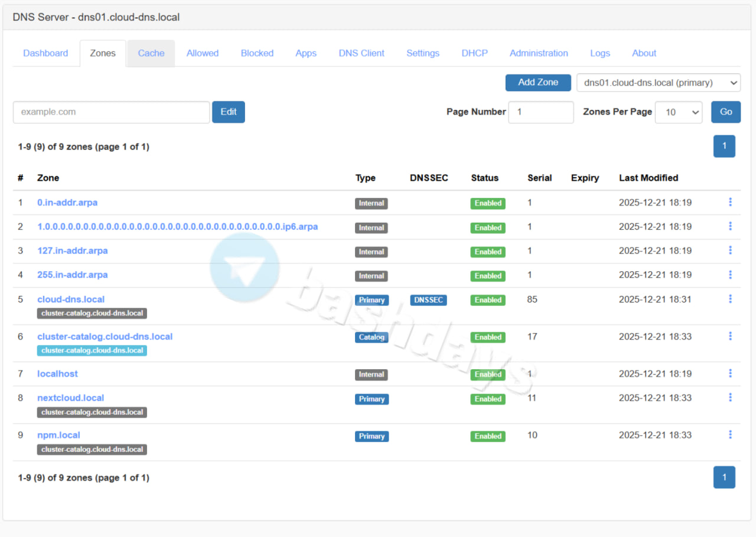Open three-dot menu for localhost zone
This screenshot has width=756, height=537.
(730, 373)
